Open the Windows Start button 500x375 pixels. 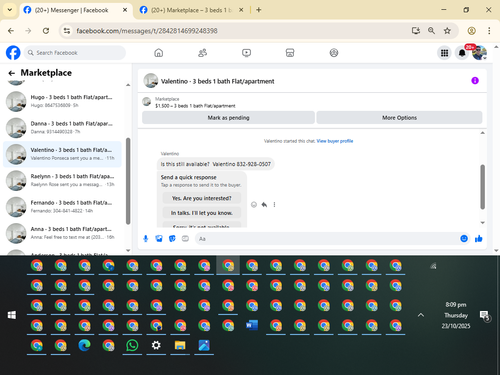(12, 315)
